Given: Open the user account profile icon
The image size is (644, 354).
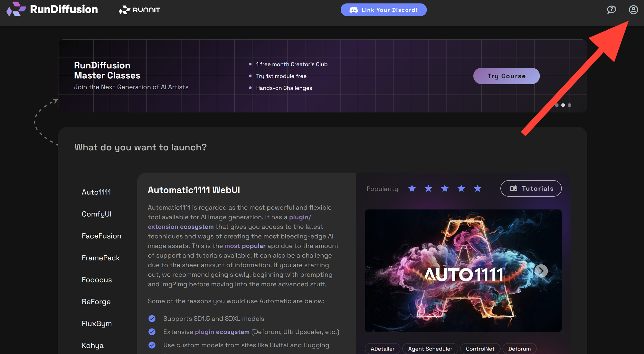Looking at the screenshot, I should (x=633, y=10).
